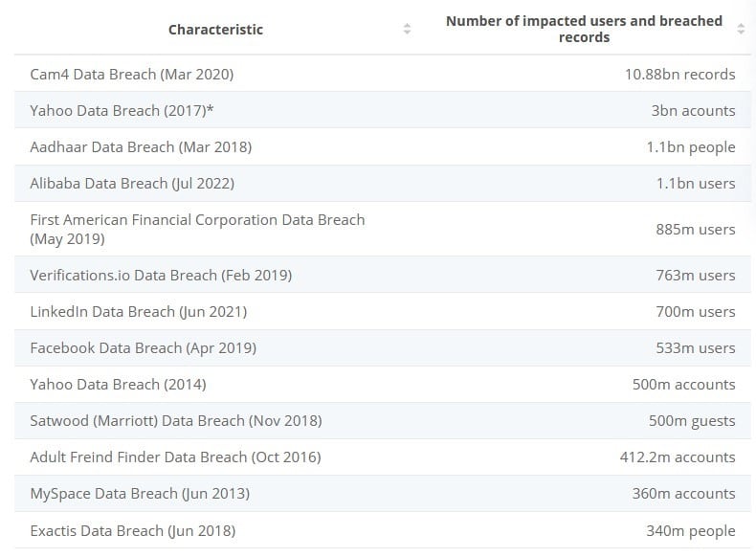Viewport: 756px width, 557px height.
Task: Select '1.1bn users' value
Action: 696,183
